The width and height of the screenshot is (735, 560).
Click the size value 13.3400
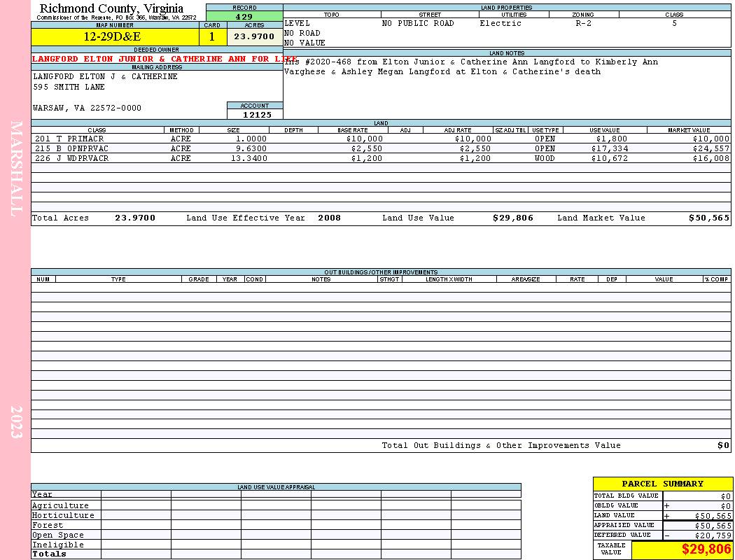(249, 158)
